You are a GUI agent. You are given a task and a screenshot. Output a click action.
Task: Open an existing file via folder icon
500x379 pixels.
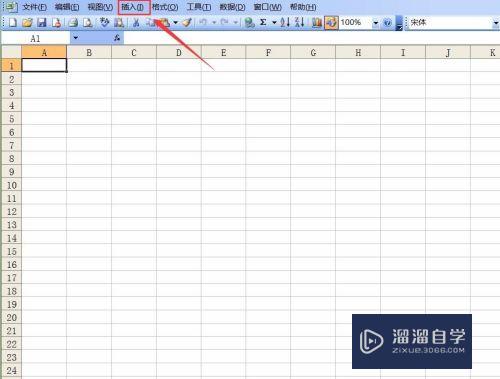coord(27,23)
